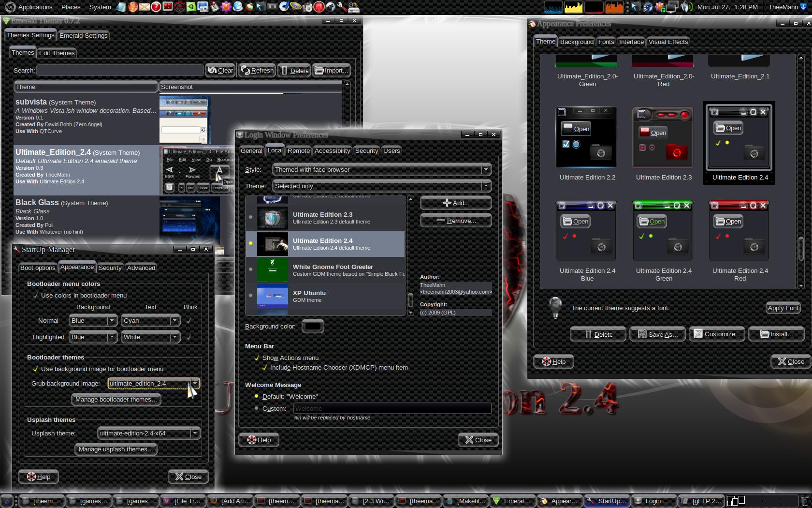Expand the Usplash theme dropdown
The height and width of the screenshot is (508, 812).
pyautogui.click(x=148, y=433)
